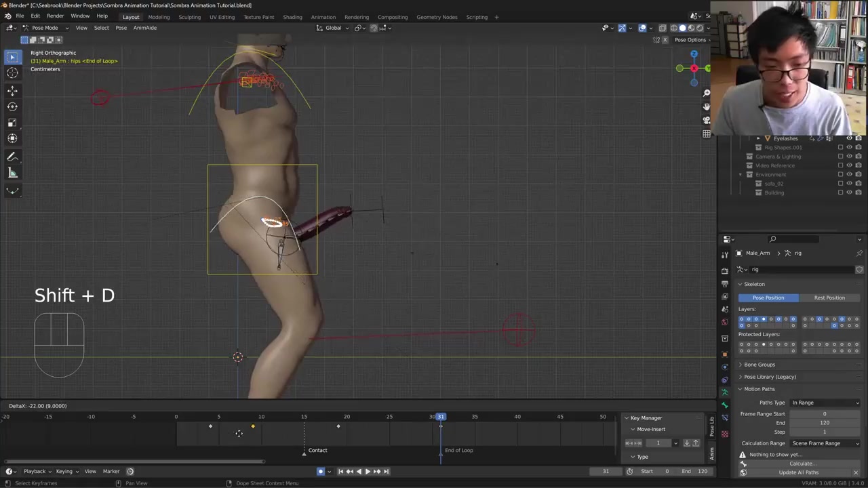Open the Paths Type In Range dropdown
The image size is (868, 488).
pos(825,403)
